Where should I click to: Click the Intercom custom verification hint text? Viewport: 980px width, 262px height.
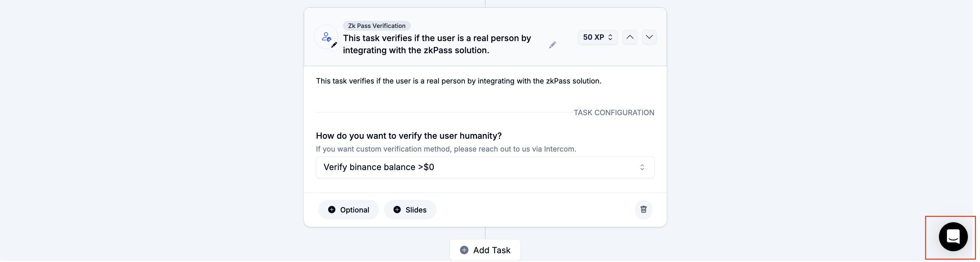pyautogui.click(x=446, y=149)
